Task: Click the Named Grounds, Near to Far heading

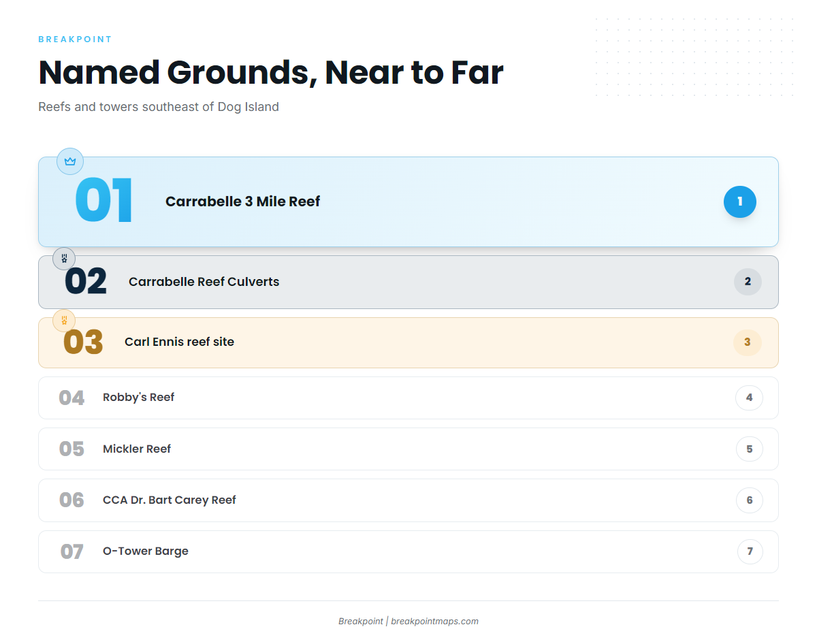Action: pyautogui.click(x=271, y=72)
